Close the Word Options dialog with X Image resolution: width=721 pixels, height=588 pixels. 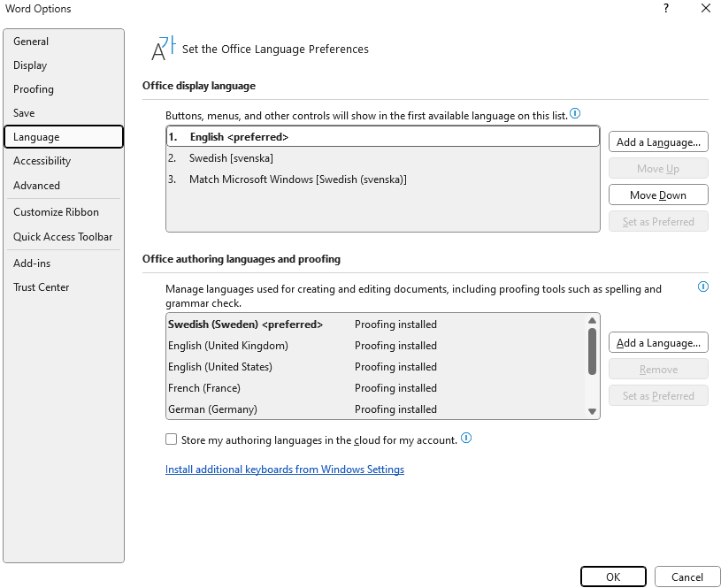(706, 8)
